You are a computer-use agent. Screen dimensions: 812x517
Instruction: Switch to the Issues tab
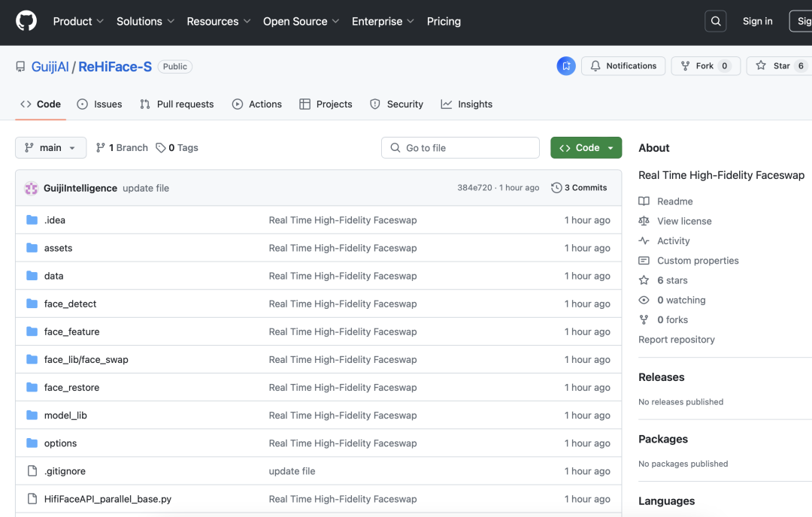pos(99,104)
